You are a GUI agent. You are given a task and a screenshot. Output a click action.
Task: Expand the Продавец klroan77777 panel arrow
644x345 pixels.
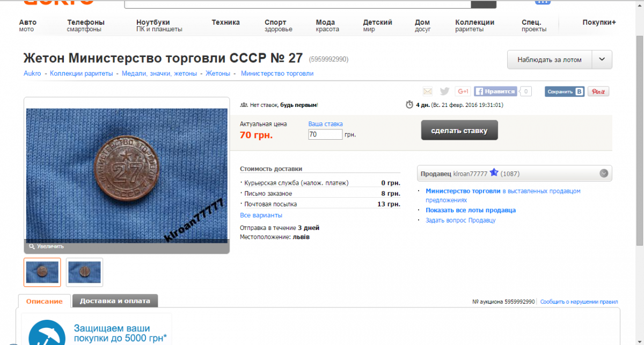click(604, 174)
